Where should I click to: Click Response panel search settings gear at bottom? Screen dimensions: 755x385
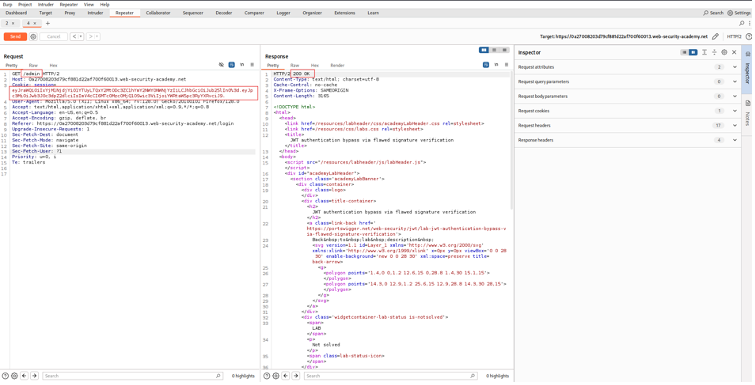[x=276, y=376]
